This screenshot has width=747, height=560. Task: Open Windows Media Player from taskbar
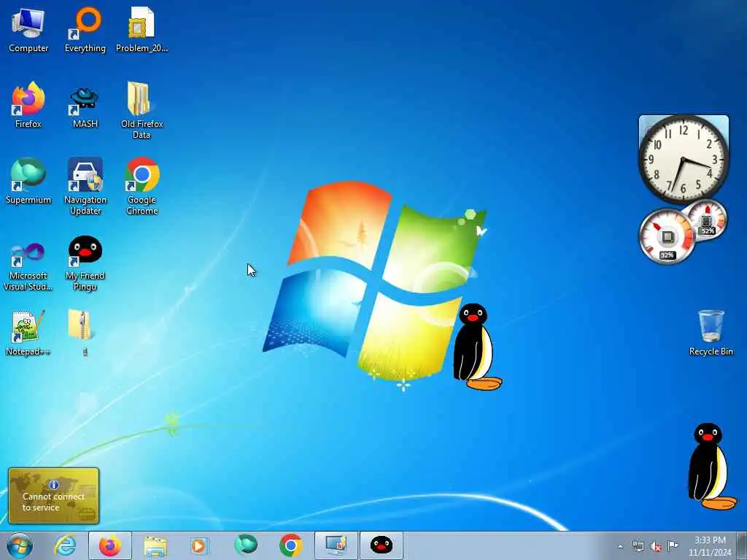(200, 545)
